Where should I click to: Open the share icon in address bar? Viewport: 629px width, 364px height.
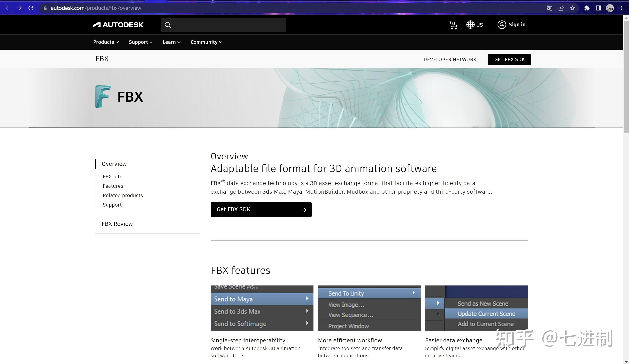pyautogui.click(x=561, y=8)
